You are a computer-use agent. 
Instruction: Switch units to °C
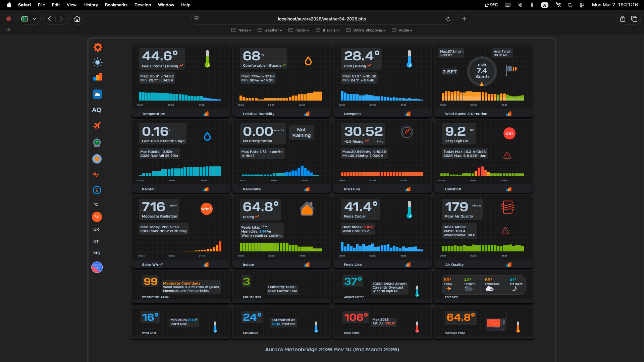(96, 204)
